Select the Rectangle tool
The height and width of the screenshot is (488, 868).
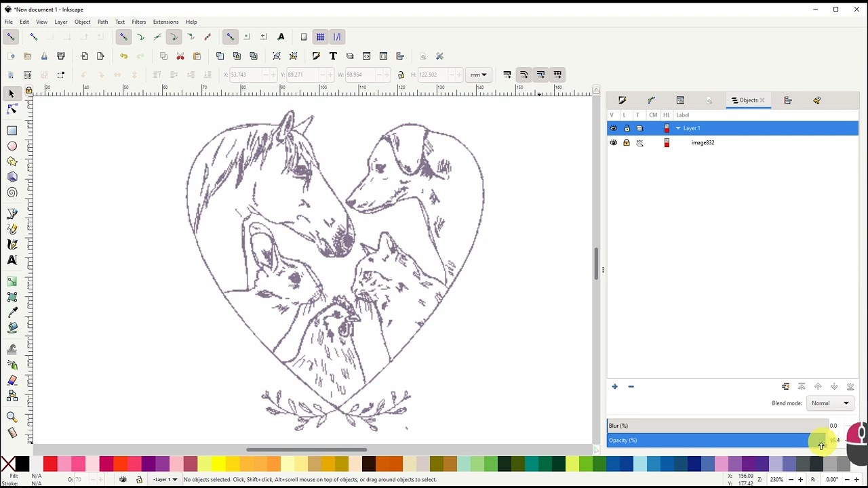click(12, 130)
